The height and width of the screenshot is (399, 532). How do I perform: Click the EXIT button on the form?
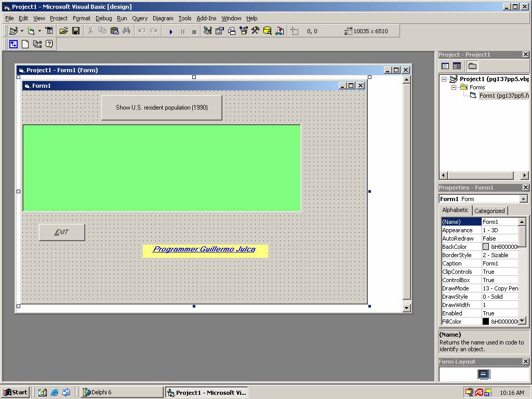[x=62, y=232]
